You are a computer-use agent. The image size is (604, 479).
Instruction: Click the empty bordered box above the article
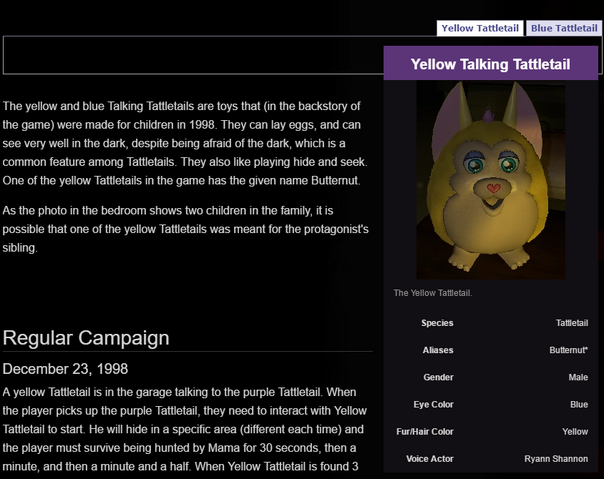[x=193, y=55]
